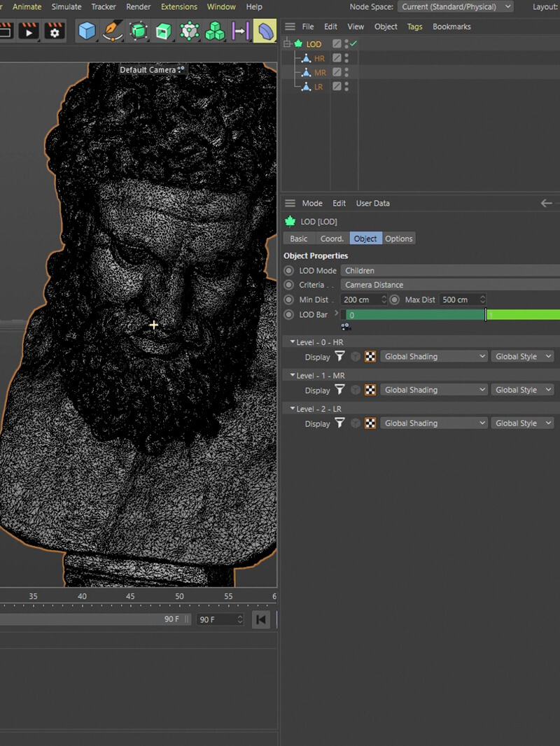Viewport: 560px width, 746px height.
Task: Click cube icon in Level 1 MR Display
Action: coord(356,390)
